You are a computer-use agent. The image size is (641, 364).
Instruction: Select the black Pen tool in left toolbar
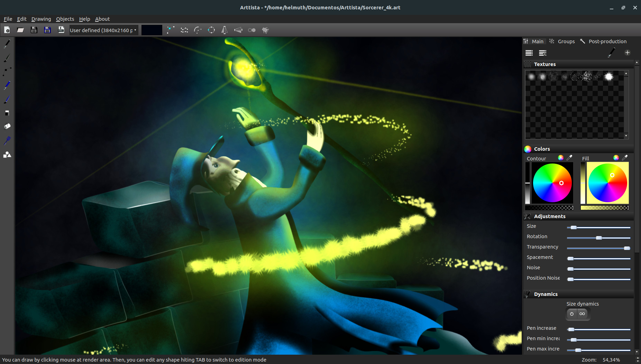[6, 43]
